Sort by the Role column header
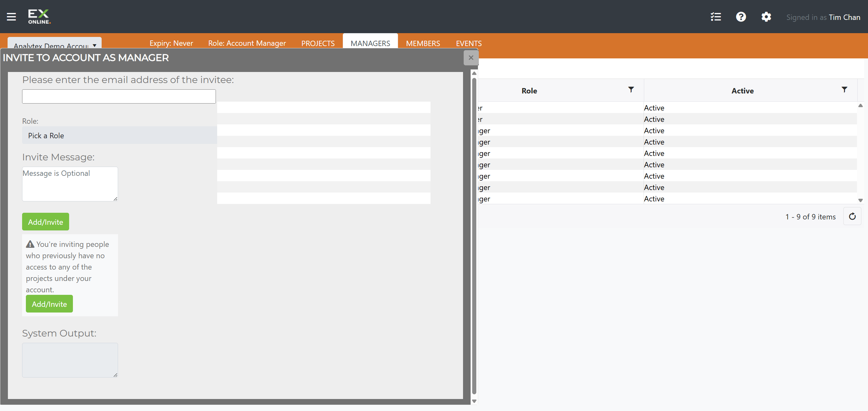Screen dimensions: 868x411 (529, 91)
